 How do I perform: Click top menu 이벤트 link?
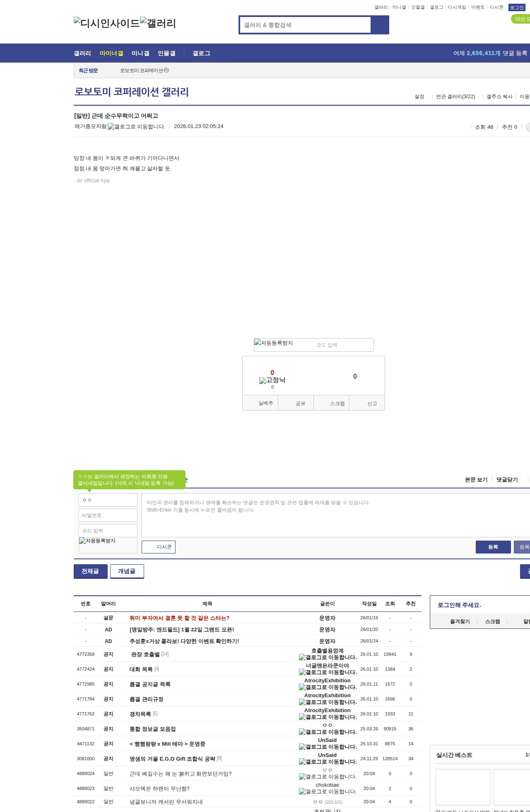(478, 7)
